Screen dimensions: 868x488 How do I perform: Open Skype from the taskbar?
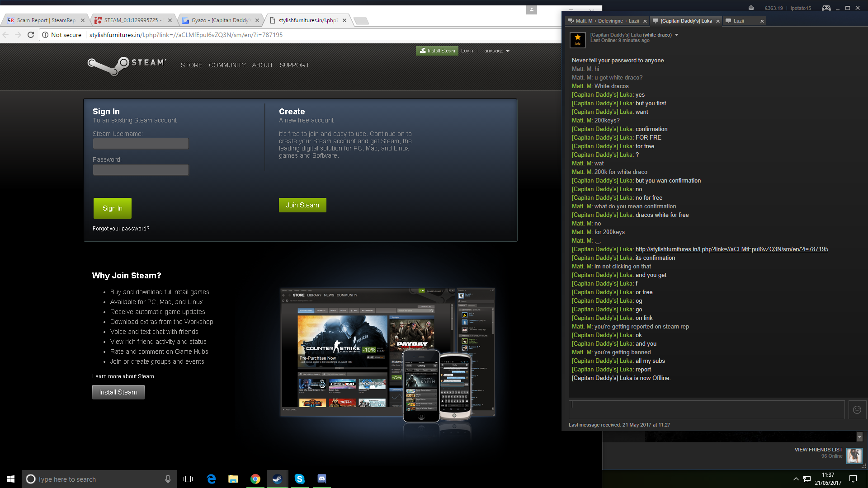click(x=299, y=479)
